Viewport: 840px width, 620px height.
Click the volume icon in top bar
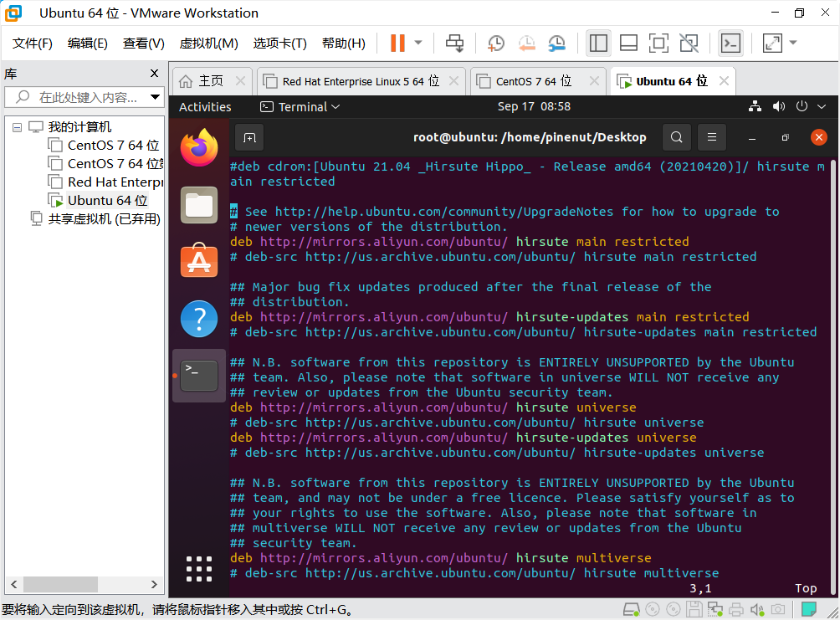point(778,106)
